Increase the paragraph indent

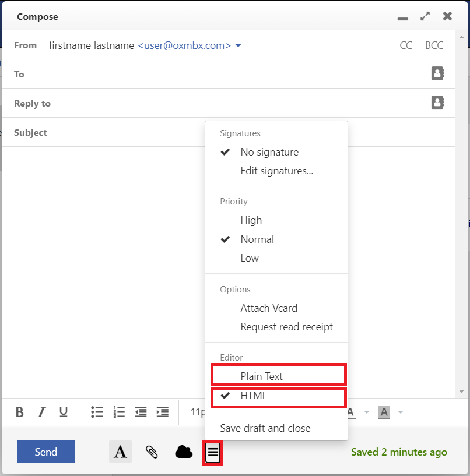tap(163, 412)
